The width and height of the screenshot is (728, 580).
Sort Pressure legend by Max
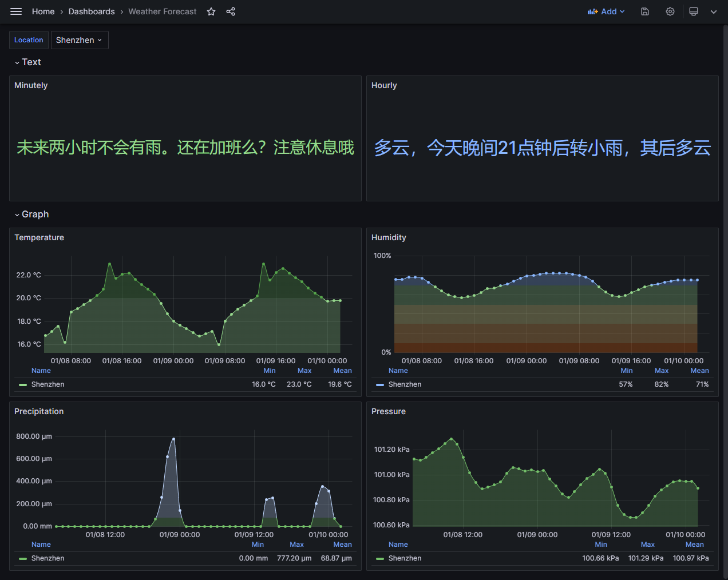(648, 545)
